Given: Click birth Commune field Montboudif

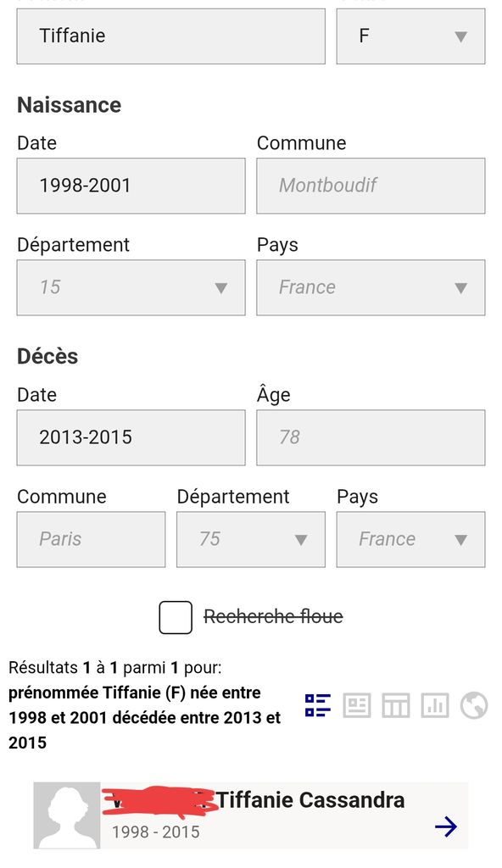Looking at the screenshot, I should 371,186.
